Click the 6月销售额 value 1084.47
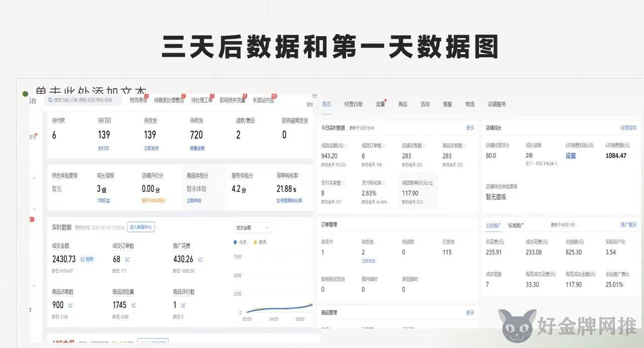This screenshot has width=644, height=348. [616, 156]
